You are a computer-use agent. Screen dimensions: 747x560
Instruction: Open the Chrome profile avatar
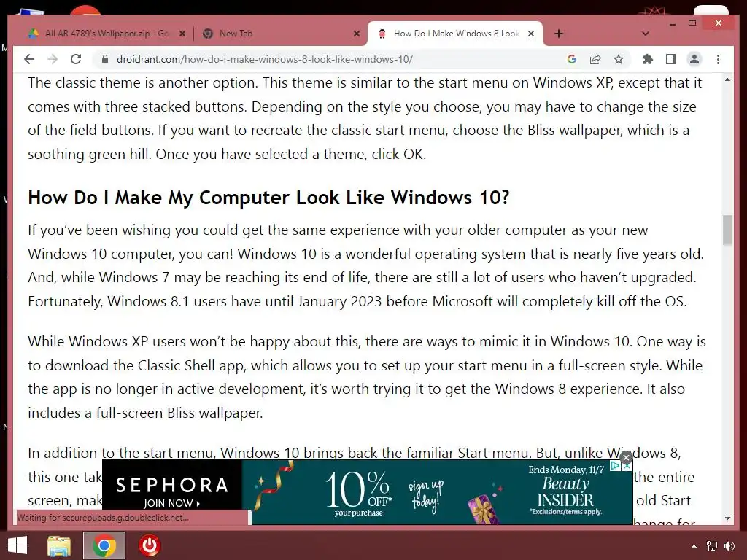pyautogui.click(x=694, y=59)
